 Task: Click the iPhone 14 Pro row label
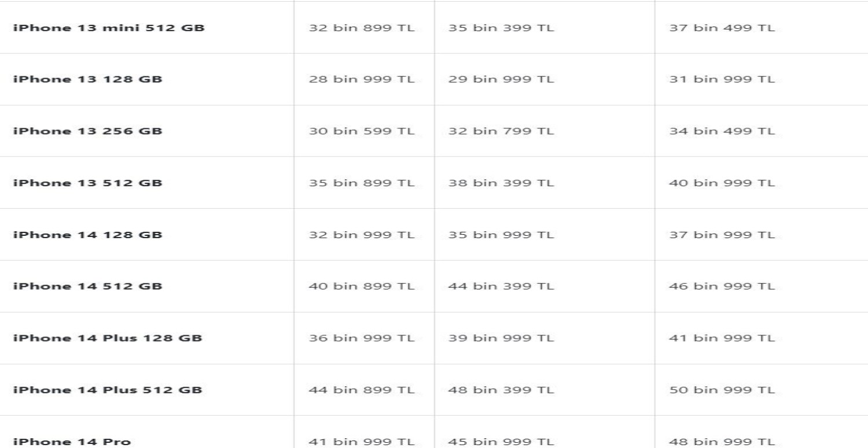(72, 442)
